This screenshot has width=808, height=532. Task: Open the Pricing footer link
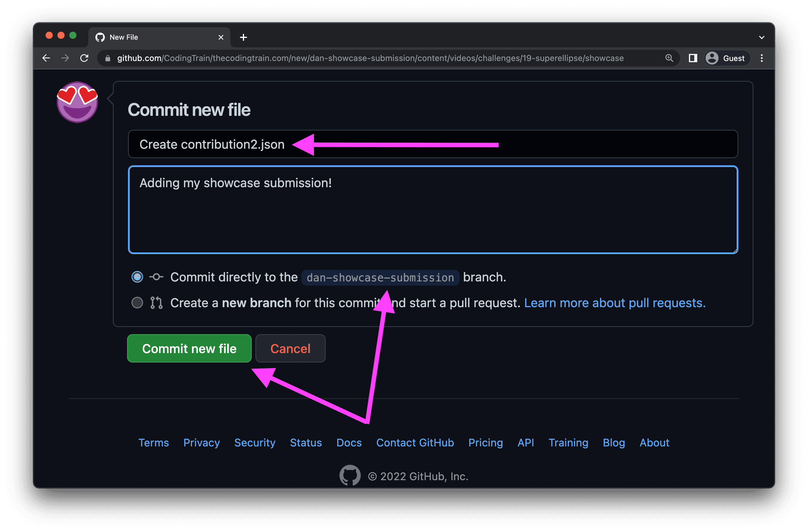[485, 442]
